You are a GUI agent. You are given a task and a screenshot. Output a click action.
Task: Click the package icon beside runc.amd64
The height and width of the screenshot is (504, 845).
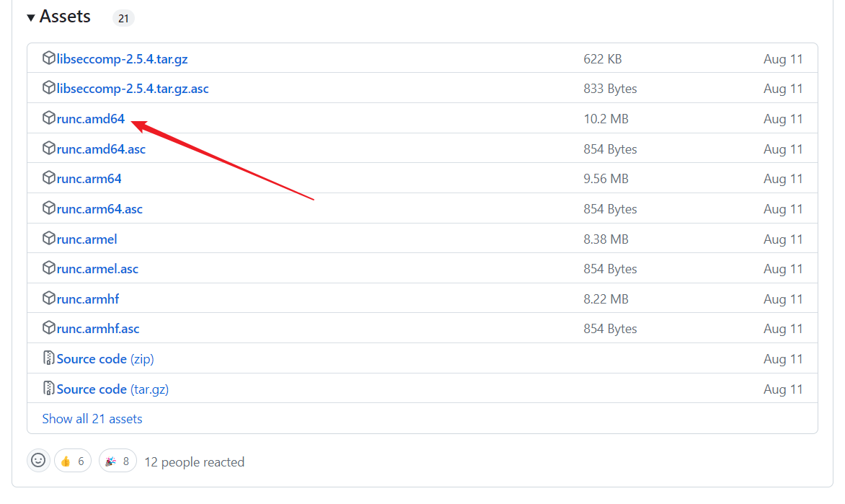click(x=48, y=118)
